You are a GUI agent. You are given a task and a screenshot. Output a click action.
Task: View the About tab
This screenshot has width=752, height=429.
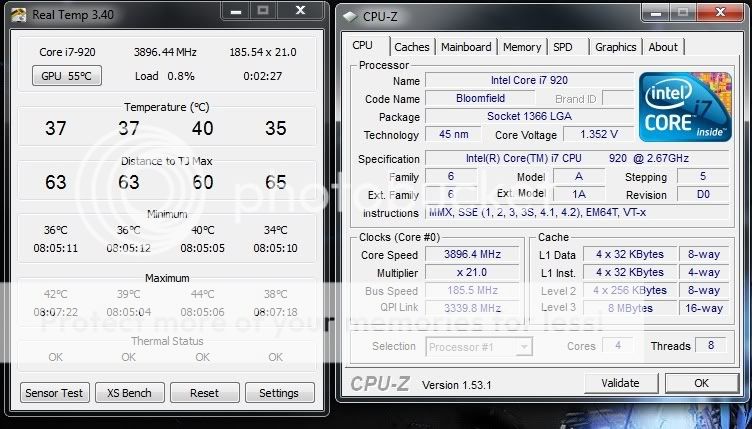(663, 47)
